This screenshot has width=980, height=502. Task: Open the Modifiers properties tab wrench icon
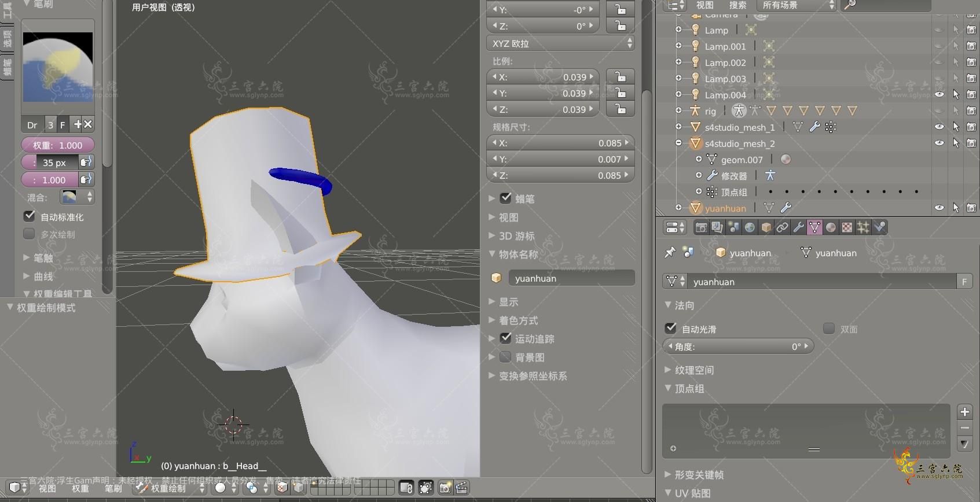click(x=798, y=227)
